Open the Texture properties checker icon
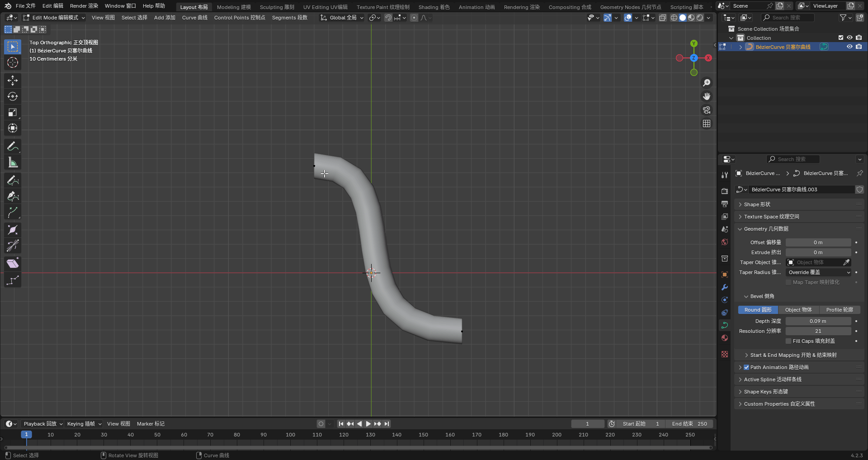 [x=725, y=354]
